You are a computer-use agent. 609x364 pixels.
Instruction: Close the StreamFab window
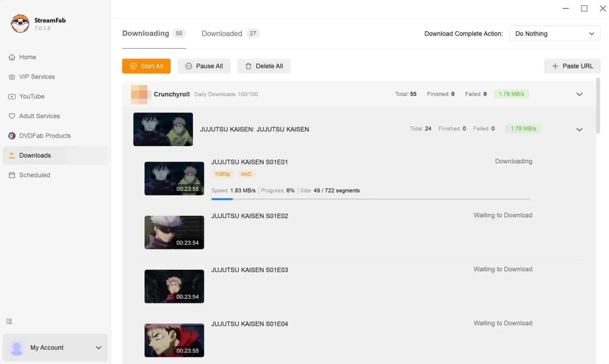coord(603,8)
